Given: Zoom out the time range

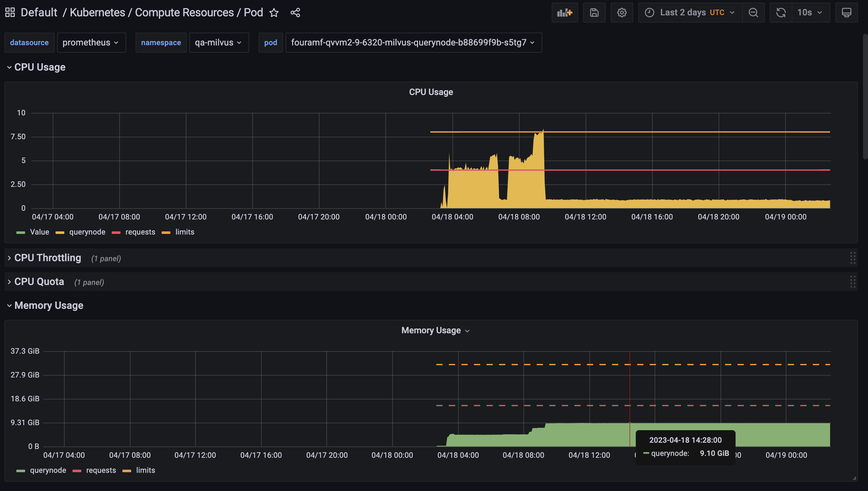Looking at the screenshot, I should [x=753, y=13].
